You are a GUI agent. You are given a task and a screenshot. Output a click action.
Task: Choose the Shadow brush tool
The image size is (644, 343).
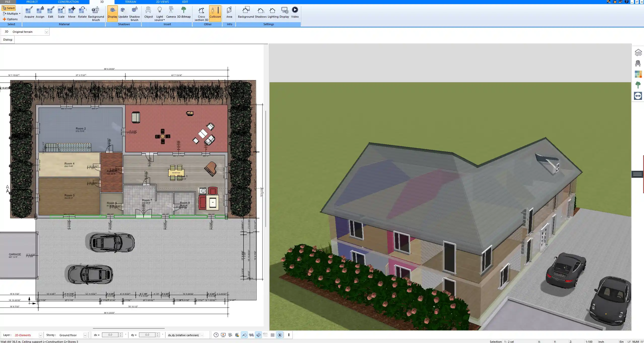tap(134, 13)
